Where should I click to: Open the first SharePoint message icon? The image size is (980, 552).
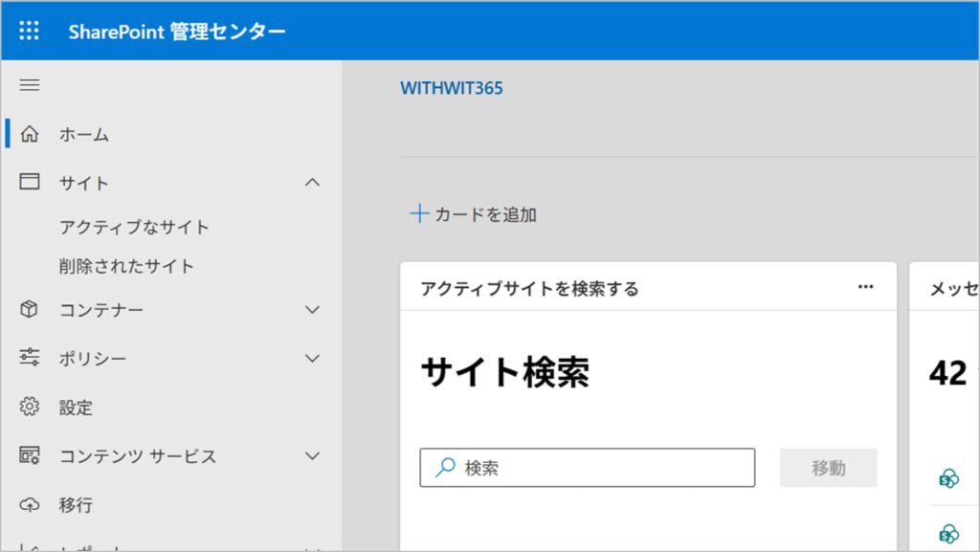948,479
